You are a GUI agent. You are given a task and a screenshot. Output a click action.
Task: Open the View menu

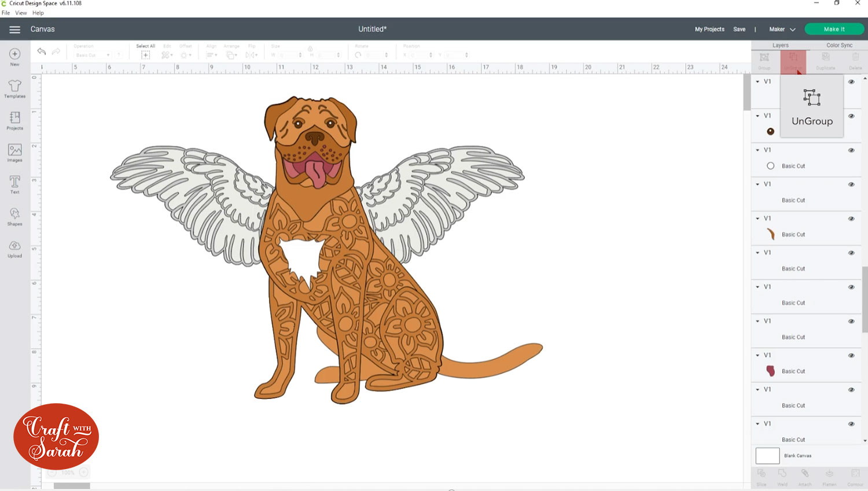(x=21, y=13)
